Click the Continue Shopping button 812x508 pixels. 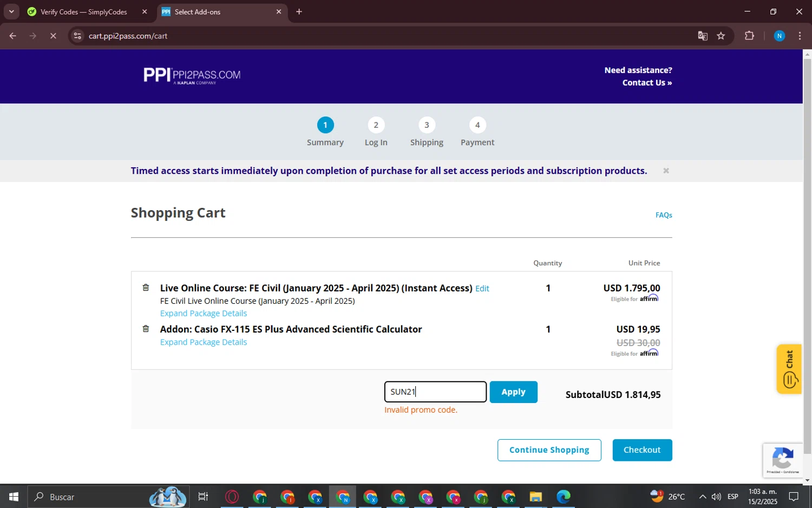point(549,450)
